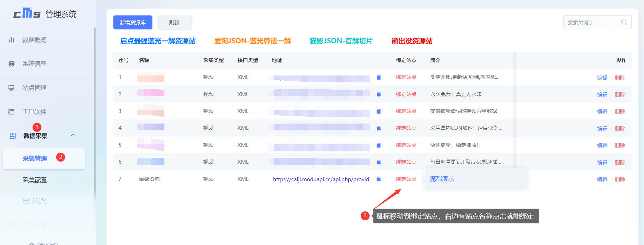The height and width of the screenshot is (245, 644).
Task: Select 魔都演示 in the binding popup
Action: 442,179
